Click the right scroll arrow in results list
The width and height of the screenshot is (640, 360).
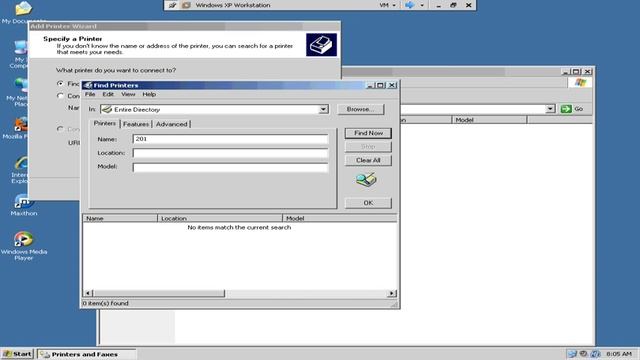[x=391, y=293]
